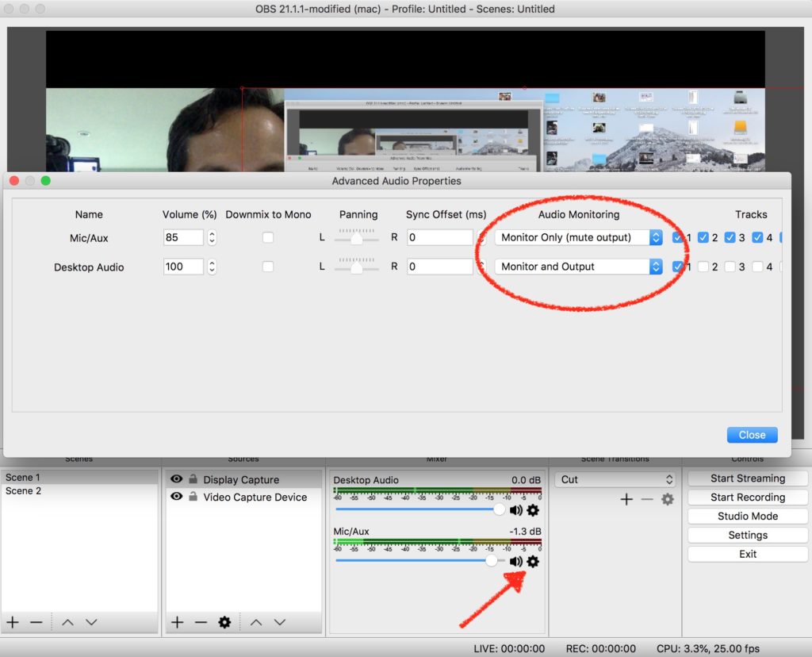Open scene transition properties gear
This screenshot has width=812, height=657.
coord(668,499)
